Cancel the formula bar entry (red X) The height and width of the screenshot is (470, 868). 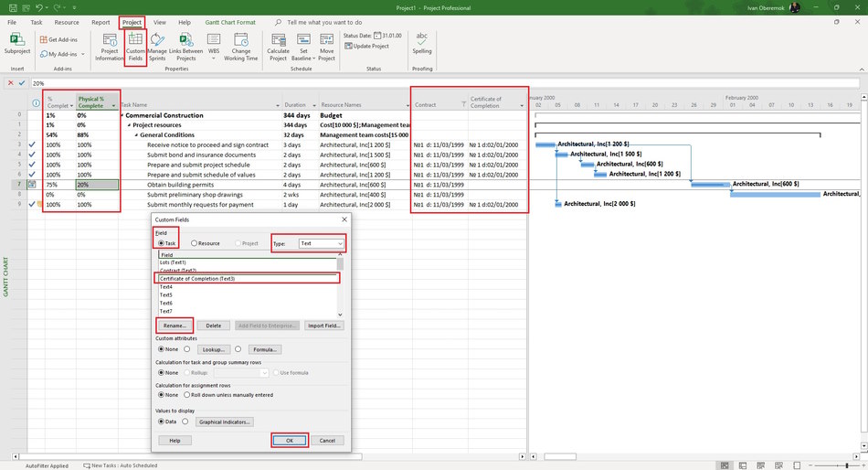pos(11,83)
